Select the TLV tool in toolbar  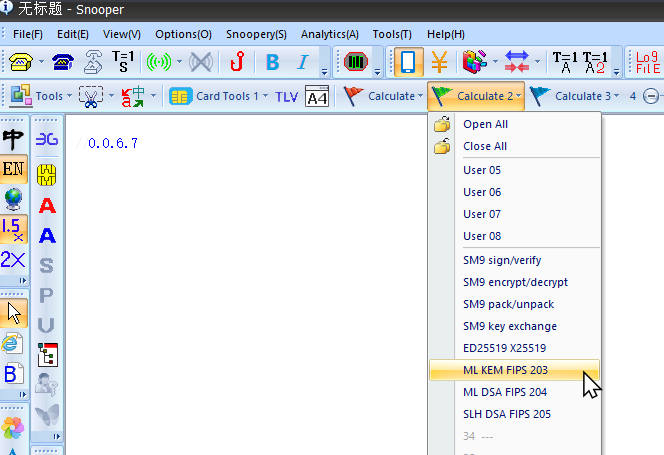(287, 97)
